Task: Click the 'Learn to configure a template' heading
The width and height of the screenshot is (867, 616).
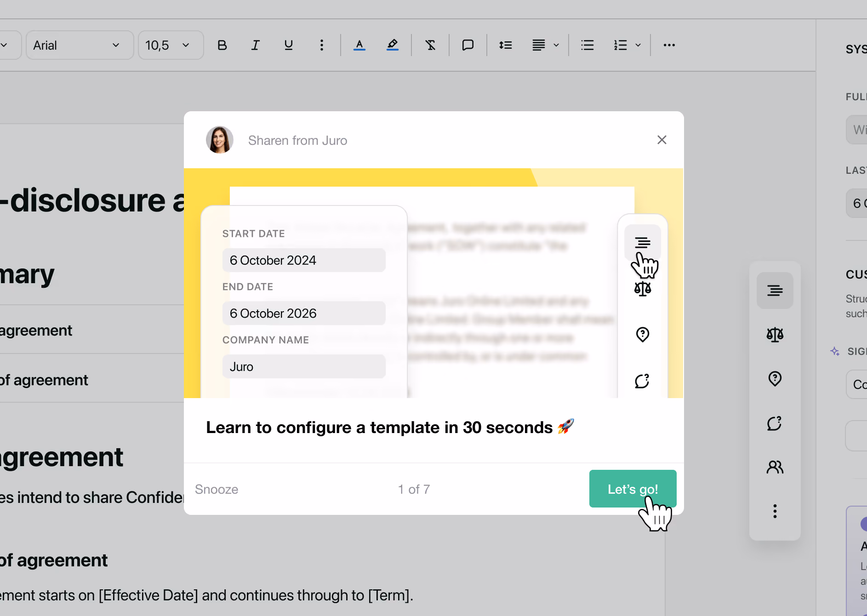Action: click(x=390, y=428)
